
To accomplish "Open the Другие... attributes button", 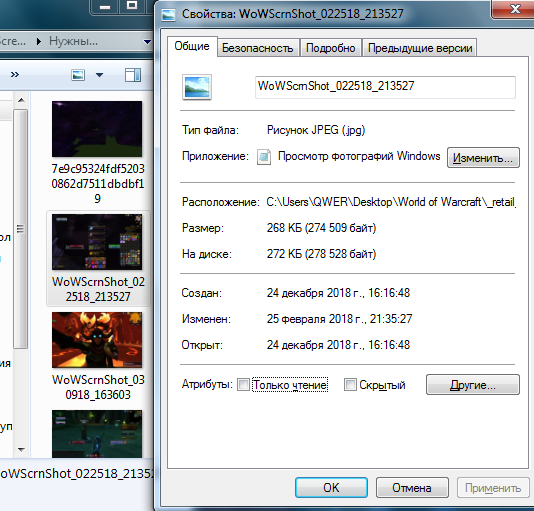I will point(473,385).
